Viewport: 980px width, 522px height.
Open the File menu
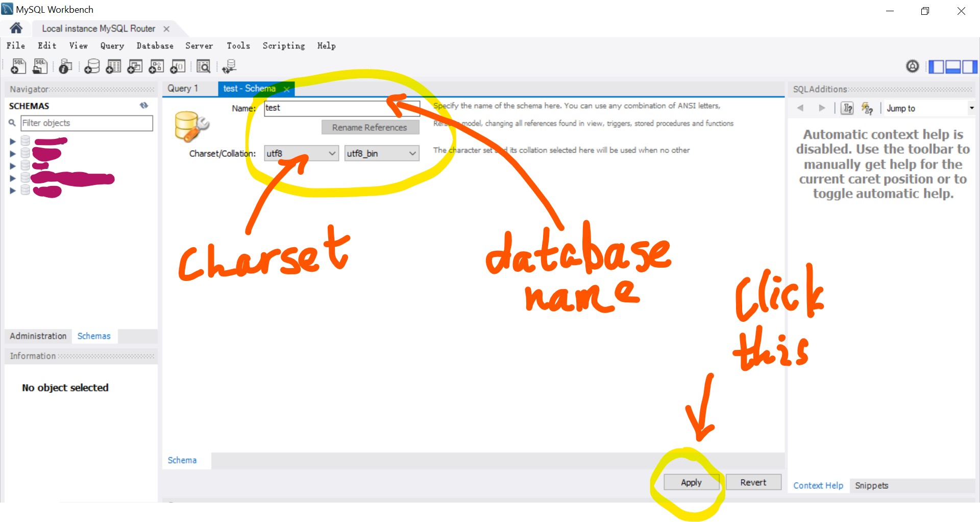[x=16, y=45]
